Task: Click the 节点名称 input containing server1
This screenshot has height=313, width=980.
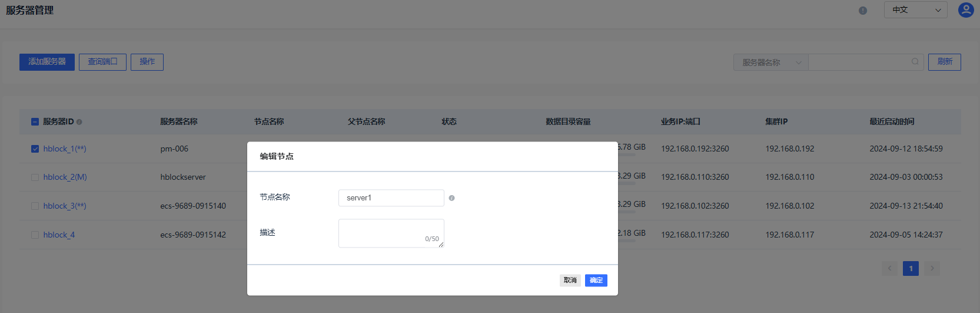Action: (391, 198)
